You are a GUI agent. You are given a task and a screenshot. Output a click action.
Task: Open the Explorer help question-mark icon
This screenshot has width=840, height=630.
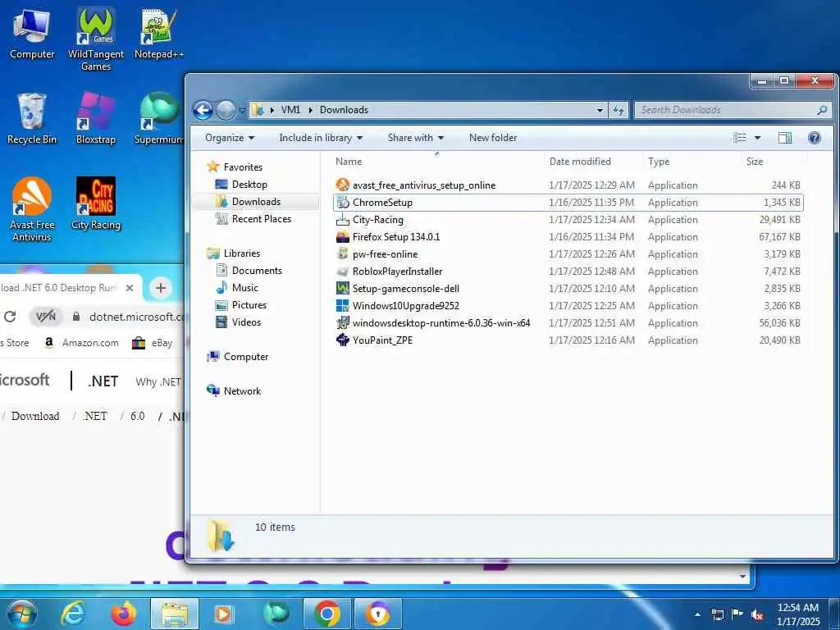click(815, 138)
